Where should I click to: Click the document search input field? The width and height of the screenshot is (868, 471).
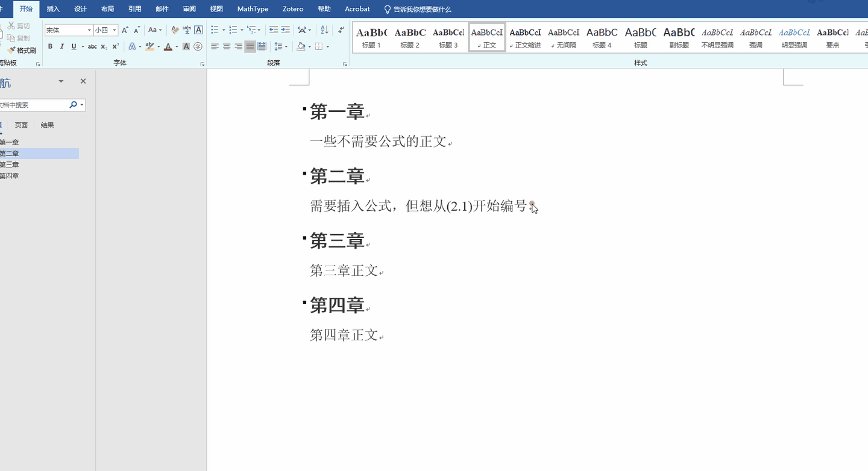coord(33,105)
